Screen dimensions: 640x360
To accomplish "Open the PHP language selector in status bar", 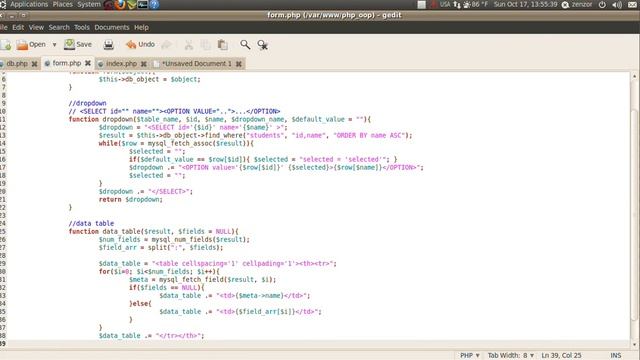I will point(469,356).
